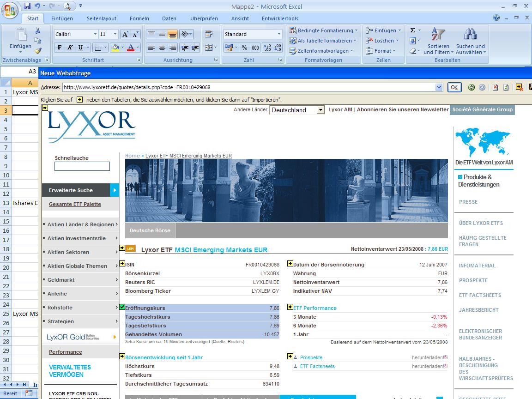The height and width of the screenshot is (399, 532).
Task: Open font color red A swatch
Action: coord(131,48)
